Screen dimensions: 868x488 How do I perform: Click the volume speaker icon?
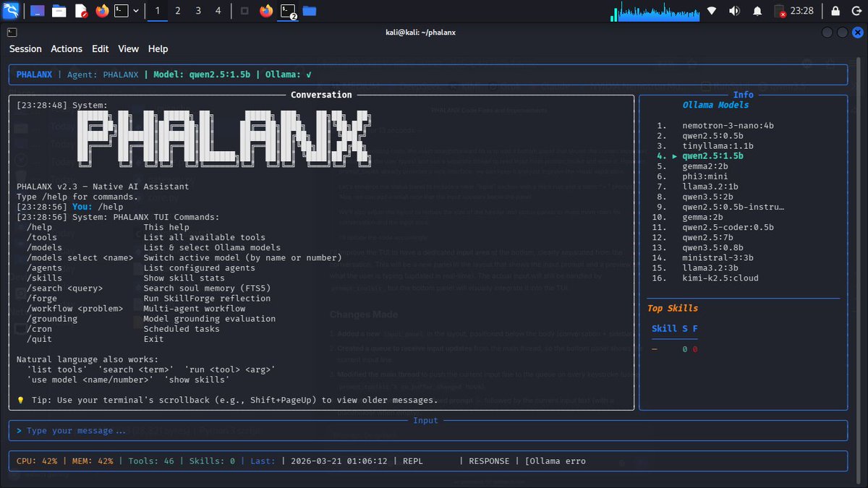[x=734, y=11]
